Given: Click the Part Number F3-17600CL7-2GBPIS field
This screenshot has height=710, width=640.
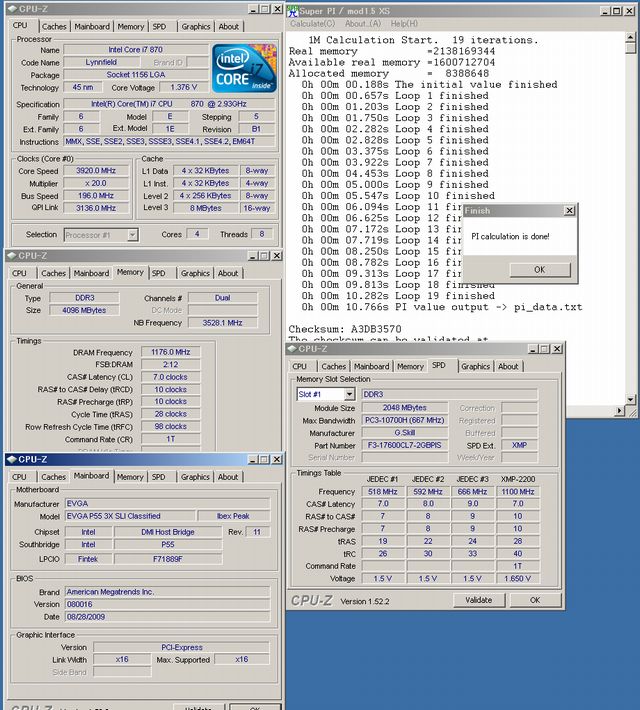Looking at the screenshot, I should 404,445.
